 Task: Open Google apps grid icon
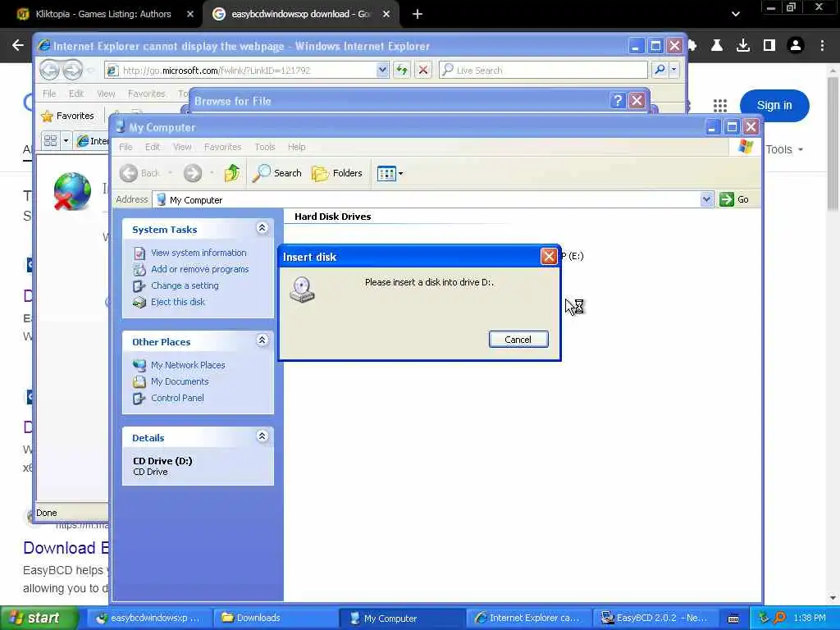tap(720, 105)
